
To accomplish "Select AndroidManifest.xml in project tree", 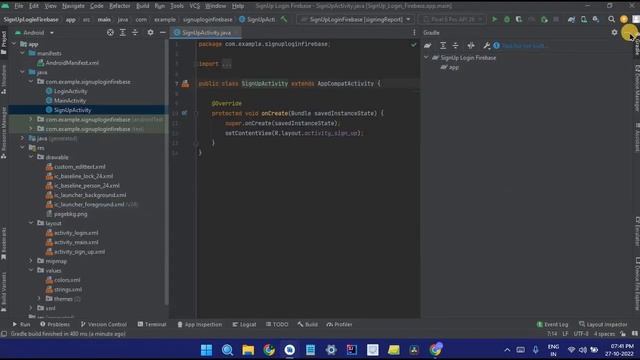I will click(72, 63).
